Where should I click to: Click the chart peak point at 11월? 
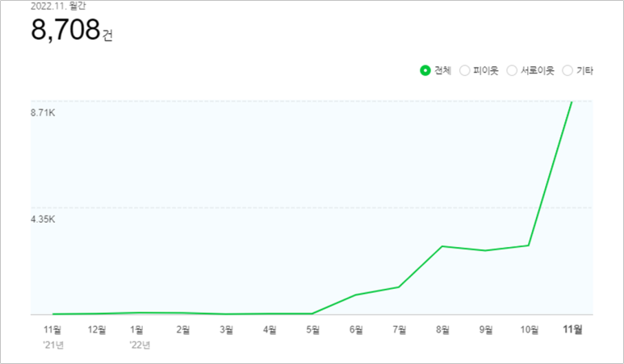[x=572, y=103]
